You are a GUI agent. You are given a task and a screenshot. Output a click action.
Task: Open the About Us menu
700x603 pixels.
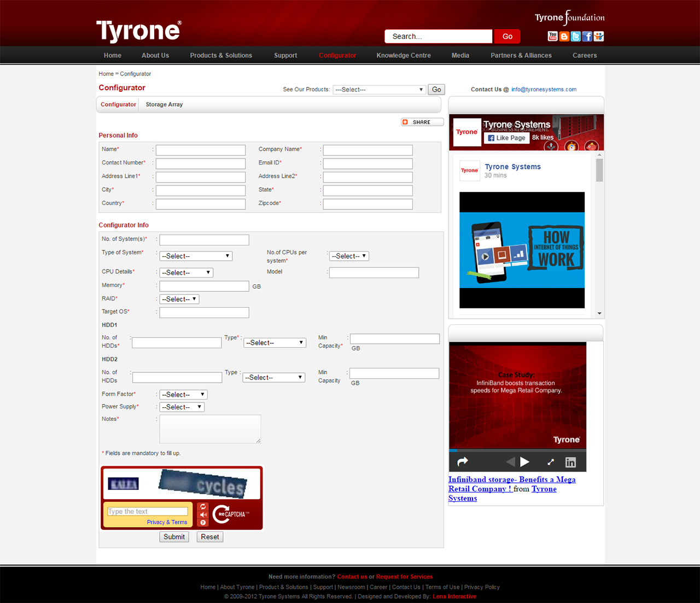(x=155, y=55)
